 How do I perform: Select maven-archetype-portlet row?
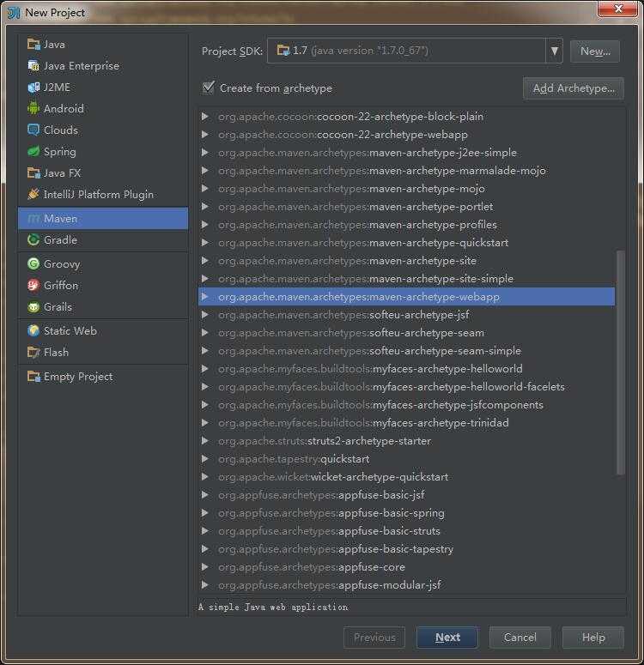coord(406,207)
